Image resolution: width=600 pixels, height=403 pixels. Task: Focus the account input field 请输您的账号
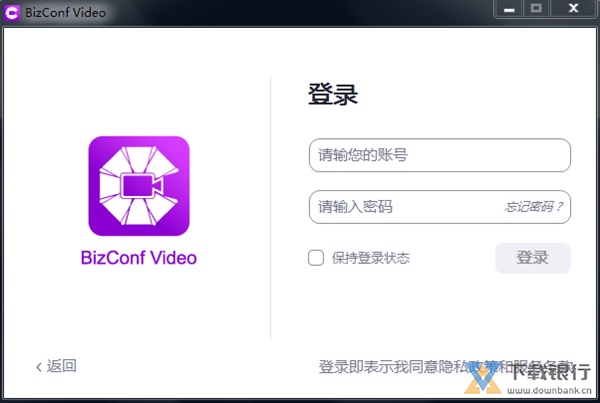[x=440, y=155]
